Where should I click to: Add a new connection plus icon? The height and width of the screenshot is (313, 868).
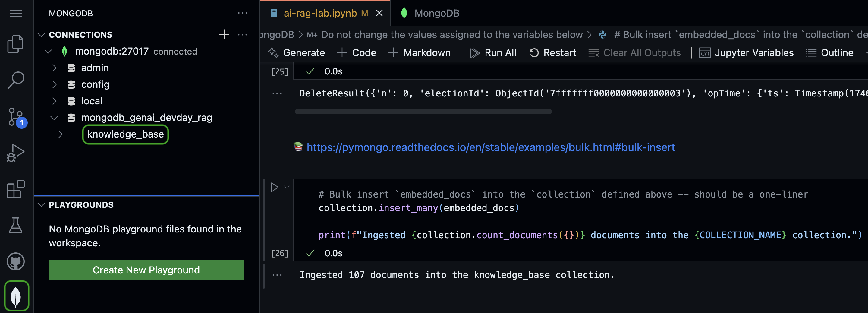pyautogui.click(x=224, y=34)
